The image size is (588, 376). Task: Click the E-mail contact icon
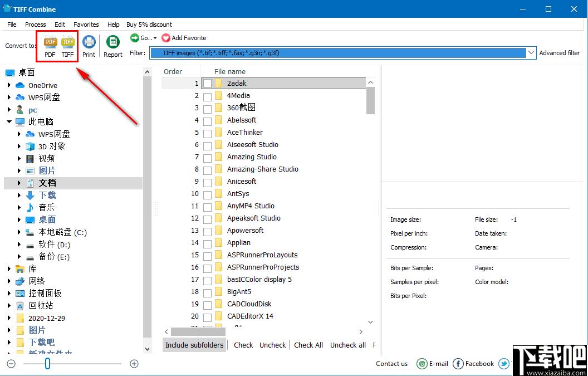(422, 364)
